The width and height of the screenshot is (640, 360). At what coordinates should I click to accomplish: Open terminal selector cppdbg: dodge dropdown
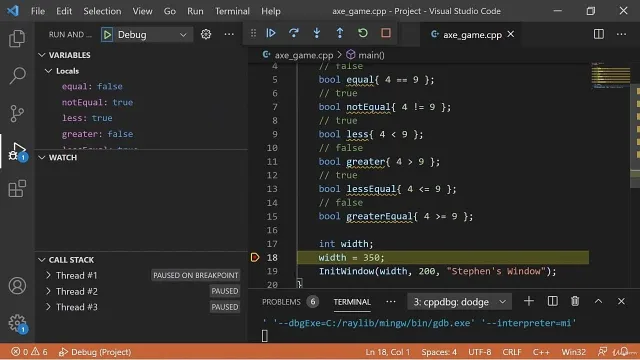(460, 302)
